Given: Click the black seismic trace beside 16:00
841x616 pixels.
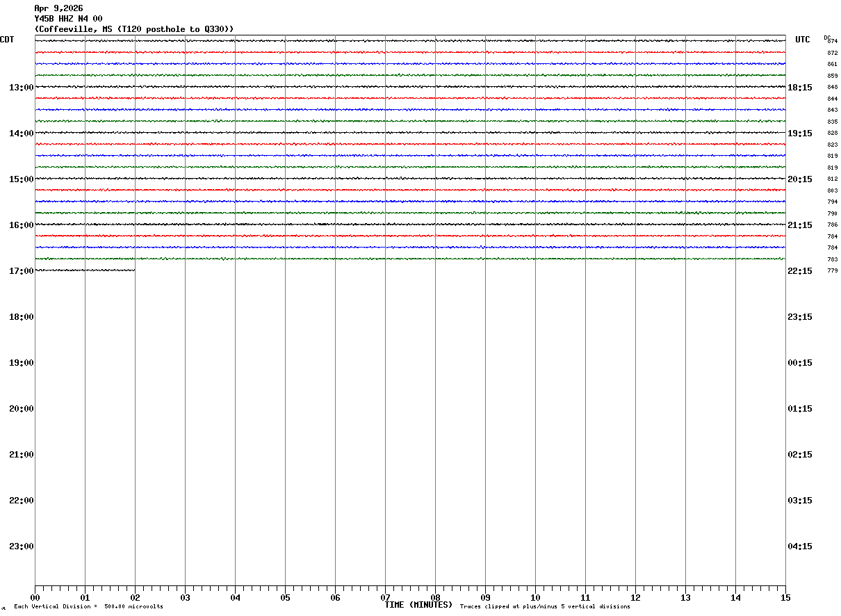Looking at the screenshot, I should click(410, 224).
